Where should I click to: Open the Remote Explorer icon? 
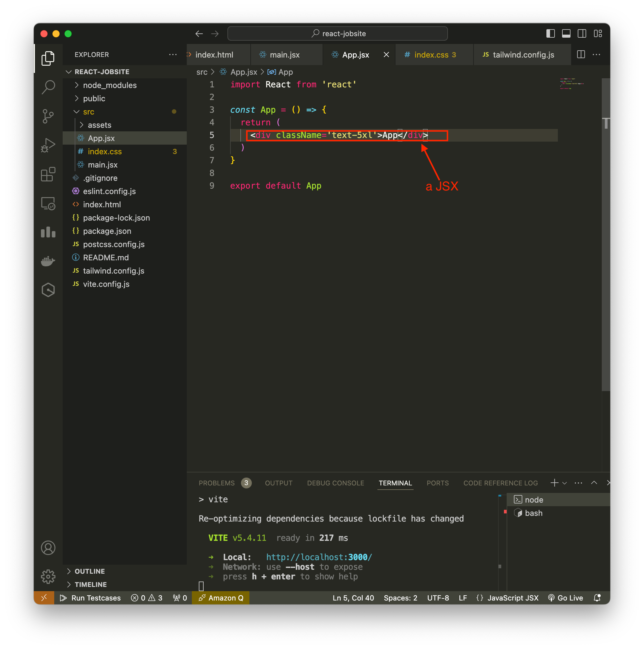[48, 203]
